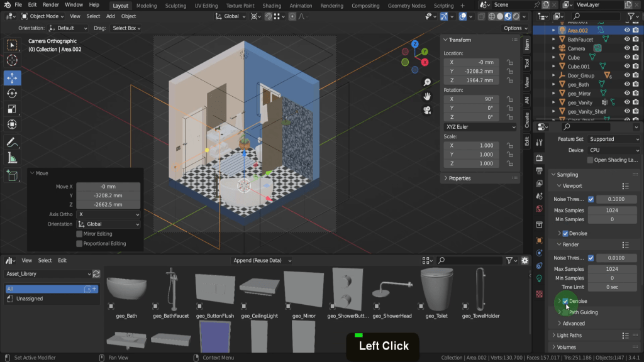Screen dimensions: 644x362
Task: Select the Annotate pencil tool
Action: click(x=12, y=142)
